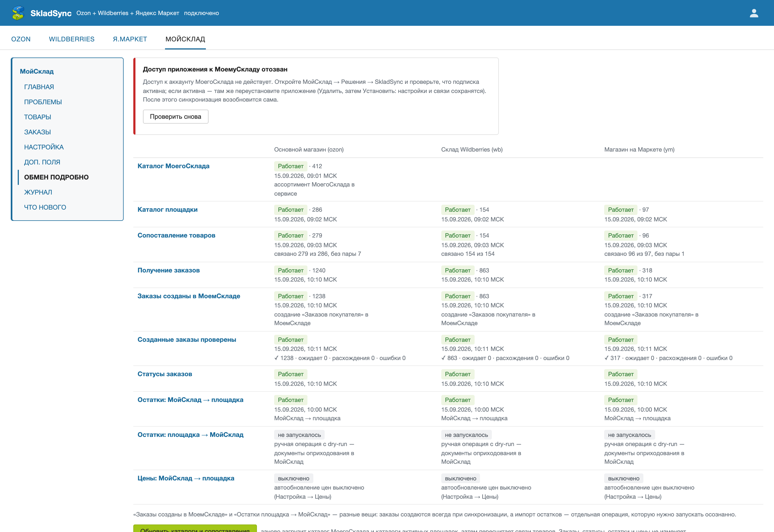Open ДОП. ПОЛЯ in the sidebar
Screen dimensions: 774x532
click(x=42, y=162)
